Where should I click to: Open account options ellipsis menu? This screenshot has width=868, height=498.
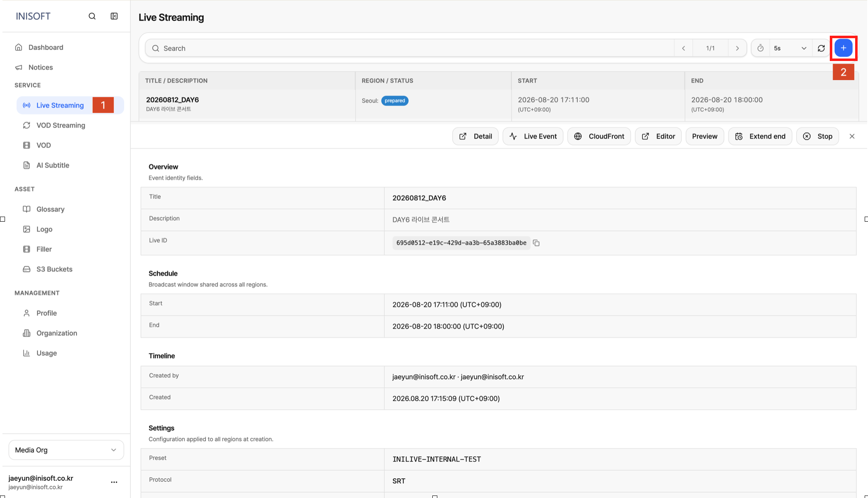[114, 482]
